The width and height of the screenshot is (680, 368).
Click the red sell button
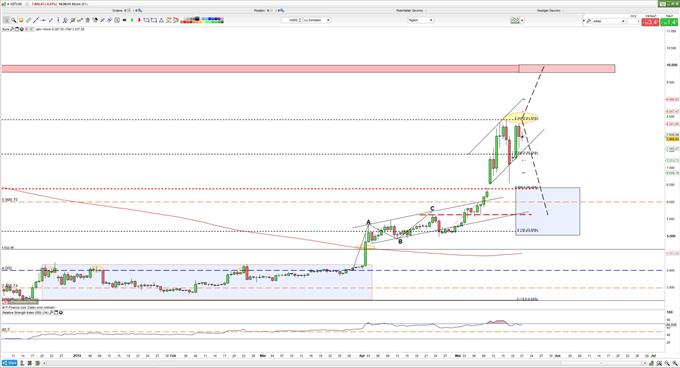click(651, 21)
